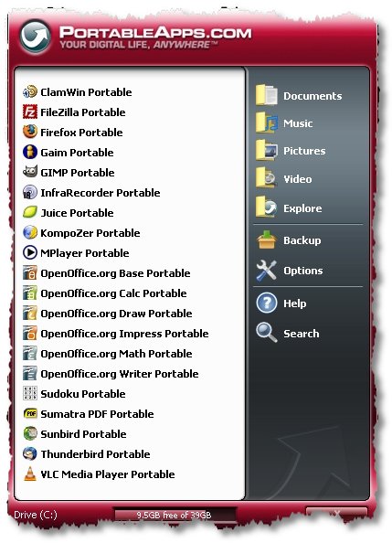Select the Gaim Portable text label

coord(78,153)
